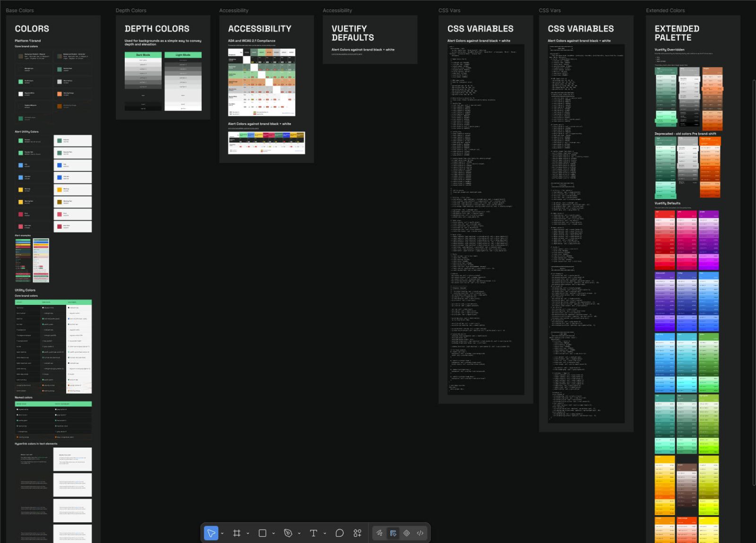The width and height of the screenshot is (756, 543).
Task: Click the diamond-shaped mode icon in toolbar
Action: click(x=406, y=533)
